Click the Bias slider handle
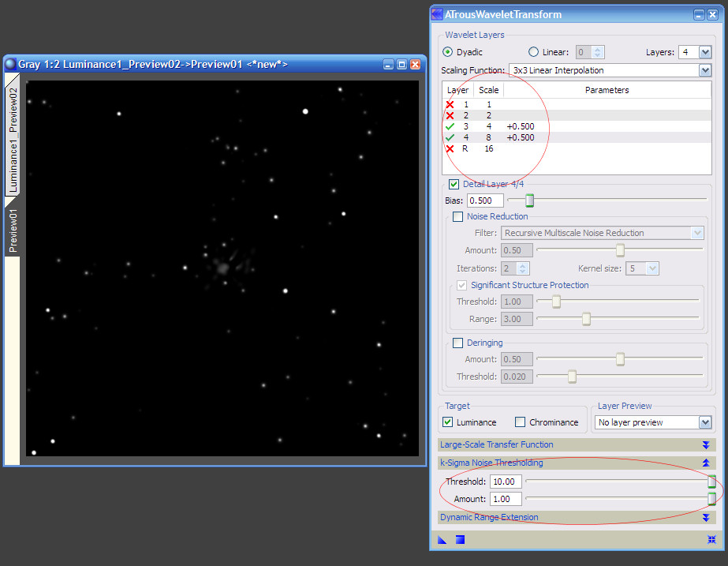 pyautogui.click(x=529, y=200)
